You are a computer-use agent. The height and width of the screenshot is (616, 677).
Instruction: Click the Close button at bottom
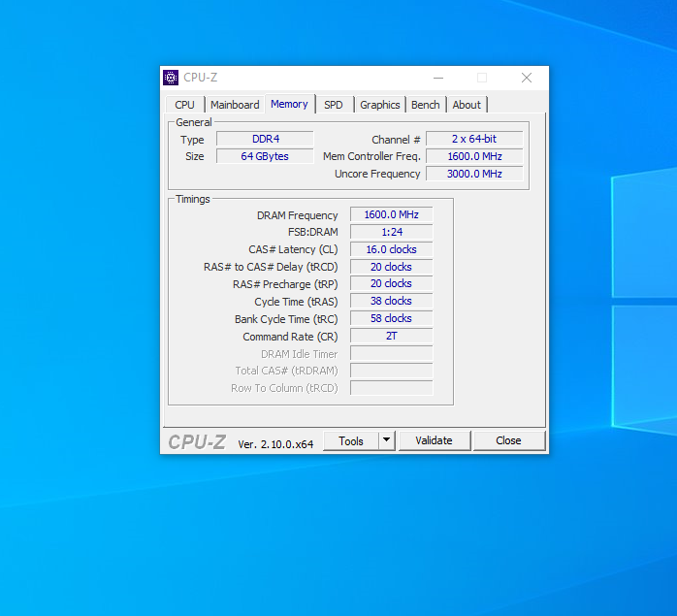point(508,441)
